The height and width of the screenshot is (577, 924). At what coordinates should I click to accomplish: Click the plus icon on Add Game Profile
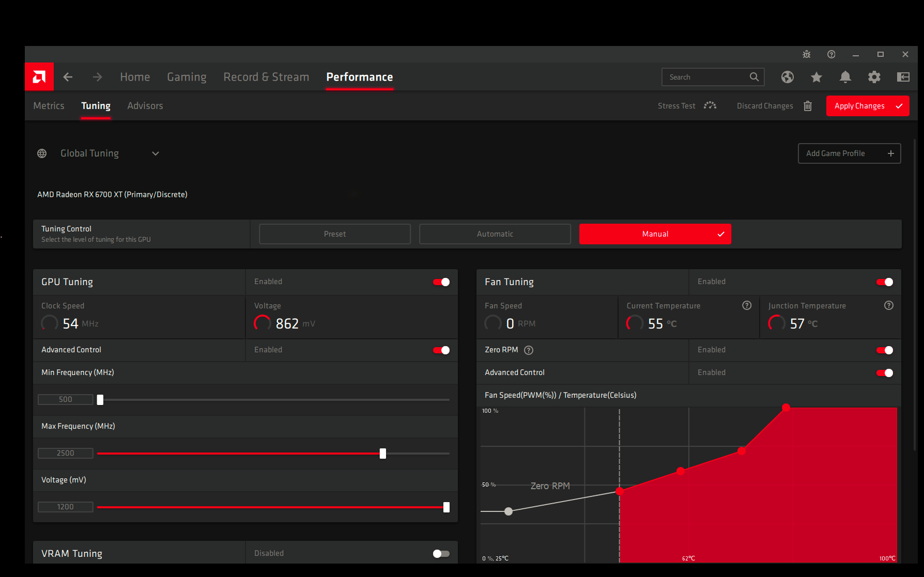pyautogui.click(x=890, y=153)
